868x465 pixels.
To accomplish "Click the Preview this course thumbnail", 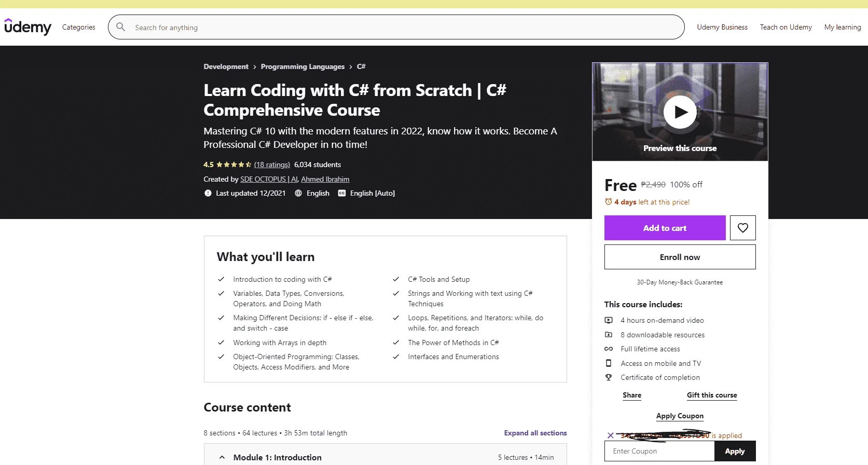I will pos(680,112).
